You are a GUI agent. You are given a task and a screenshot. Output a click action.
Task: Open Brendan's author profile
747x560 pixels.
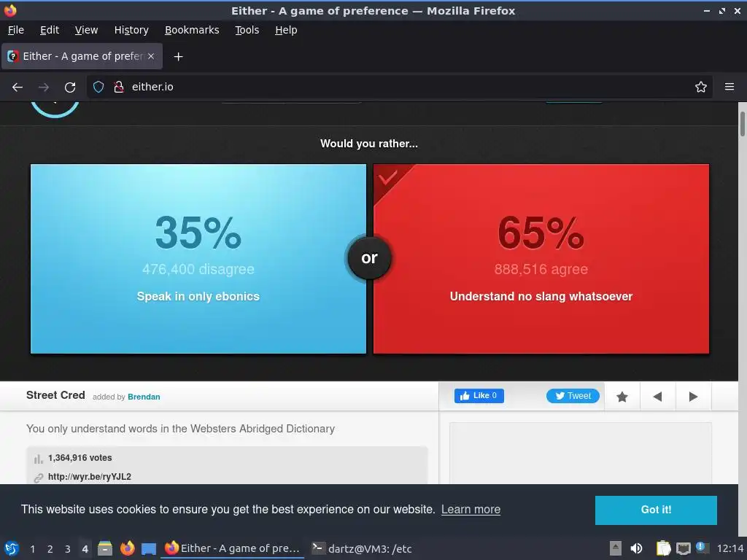(x=144, y=397)
